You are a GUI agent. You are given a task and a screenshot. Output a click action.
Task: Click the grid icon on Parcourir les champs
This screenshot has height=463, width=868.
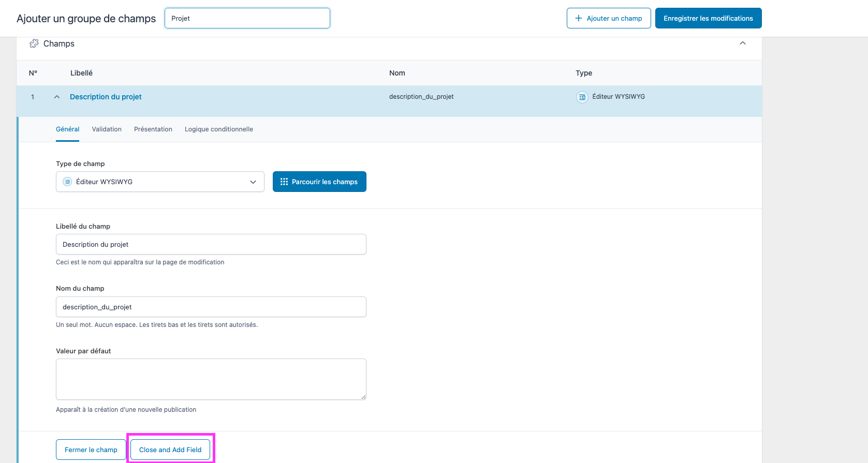tap(284, 182)
